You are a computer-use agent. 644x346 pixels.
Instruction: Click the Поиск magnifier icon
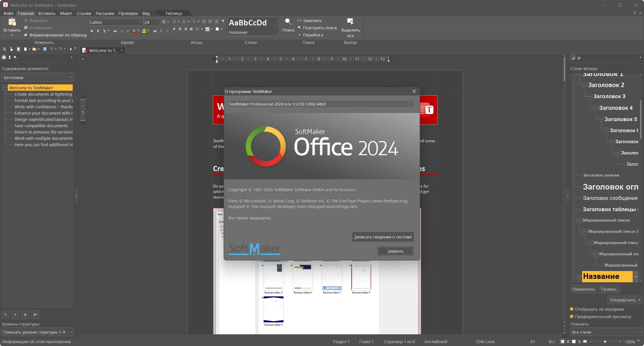click(288, 22)
